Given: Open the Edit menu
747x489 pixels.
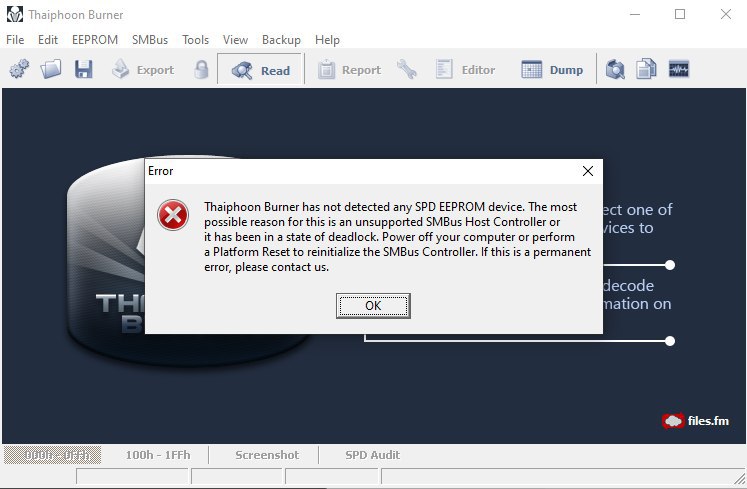Looking at the screenshot, I should (x=48, y=40).
